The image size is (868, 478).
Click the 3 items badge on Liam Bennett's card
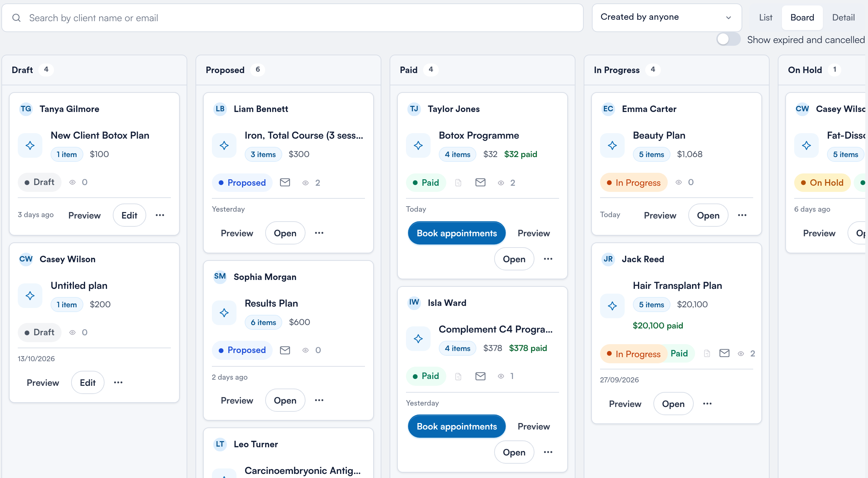263,154
